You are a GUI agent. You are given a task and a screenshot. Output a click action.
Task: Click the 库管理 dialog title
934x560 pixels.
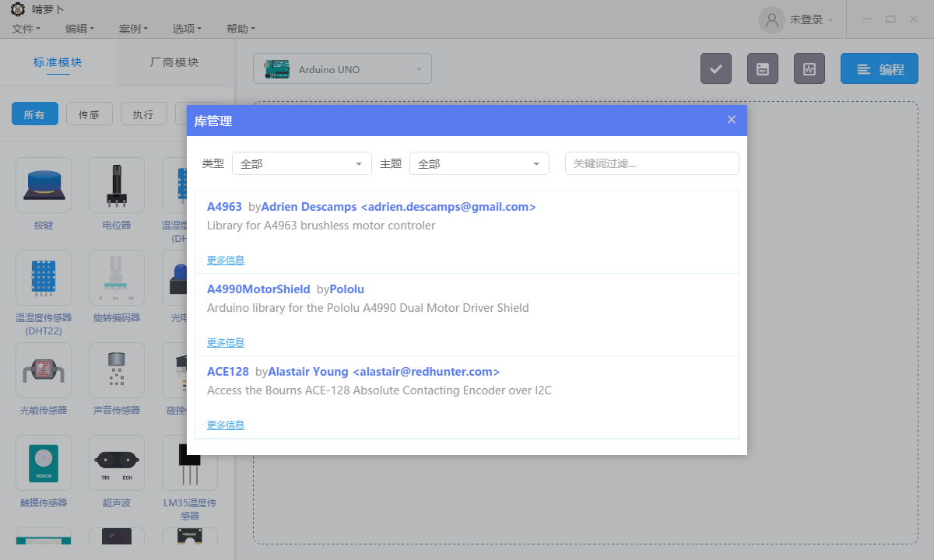pyautogui.click(x=213, y=121)
